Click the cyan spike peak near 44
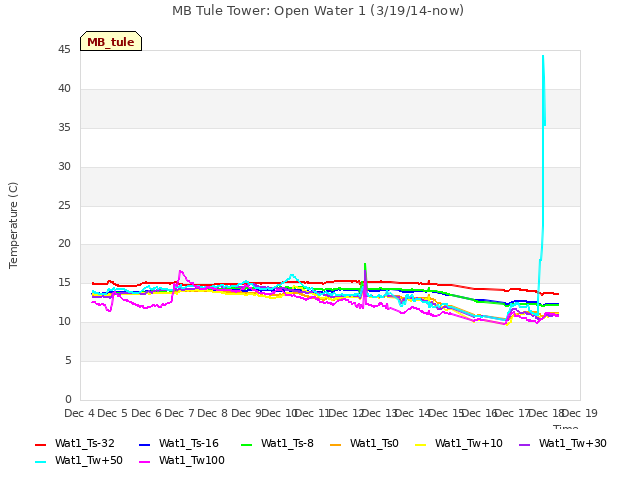The height and width of the screenshot is (480, 640). pyautogui.click(x=543, y=56)
